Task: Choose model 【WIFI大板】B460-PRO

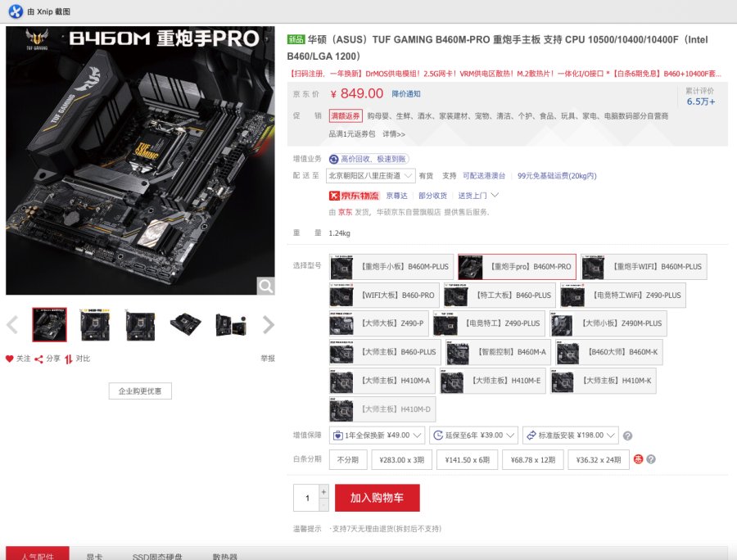Action: click(x=385, y=295)
